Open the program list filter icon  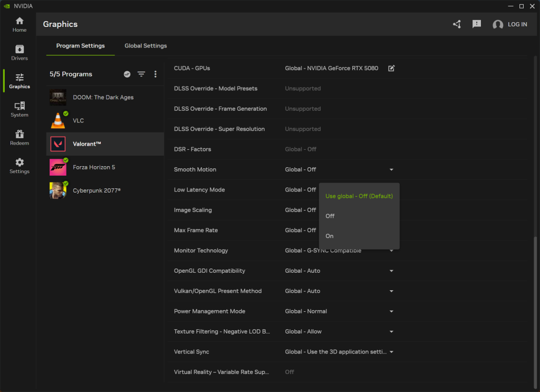click(141, 74)
